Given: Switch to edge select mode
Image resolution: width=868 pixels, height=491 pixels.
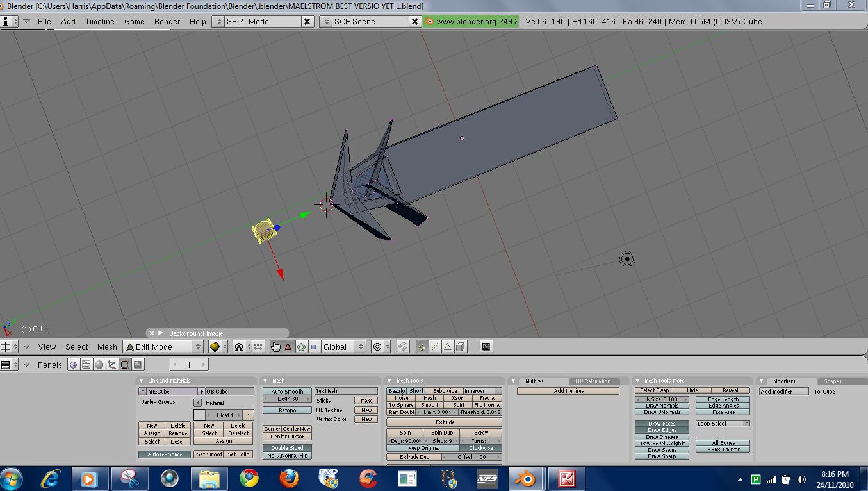Looking at the screenshot, I should 435,347.
